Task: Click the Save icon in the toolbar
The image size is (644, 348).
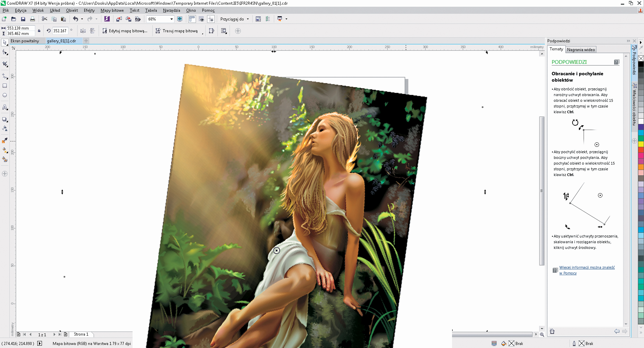Action: (x=23, y=19)
